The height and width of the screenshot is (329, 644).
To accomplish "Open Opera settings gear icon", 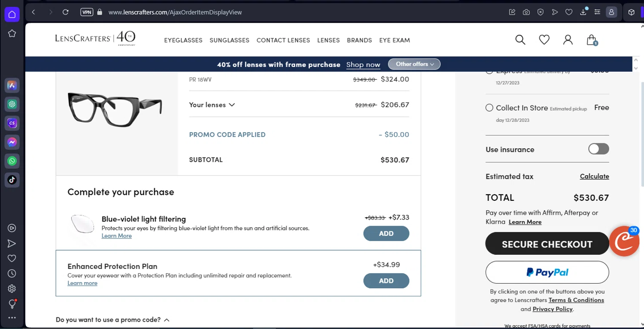I will [12, 289].
